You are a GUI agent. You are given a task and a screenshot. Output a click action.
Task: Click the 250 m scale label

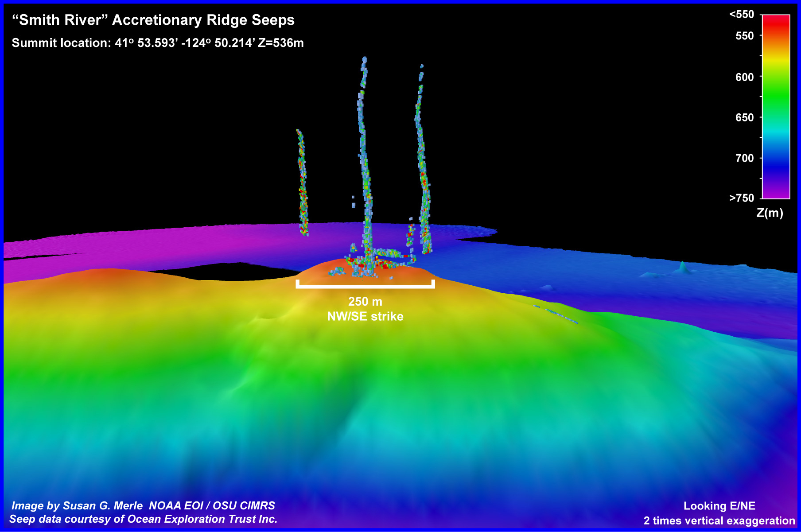pyautogui.click(x=365, y=302)
